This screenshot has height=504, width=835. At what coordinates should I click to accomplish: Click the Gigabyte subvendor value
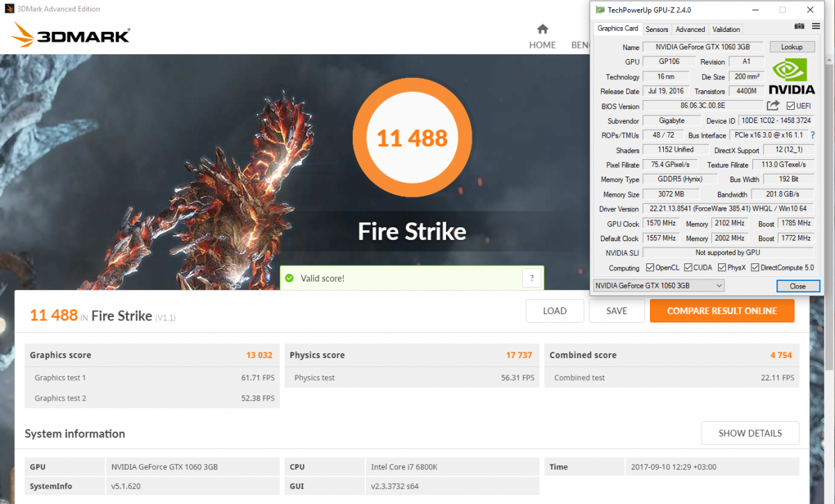[x=671, y=120]
